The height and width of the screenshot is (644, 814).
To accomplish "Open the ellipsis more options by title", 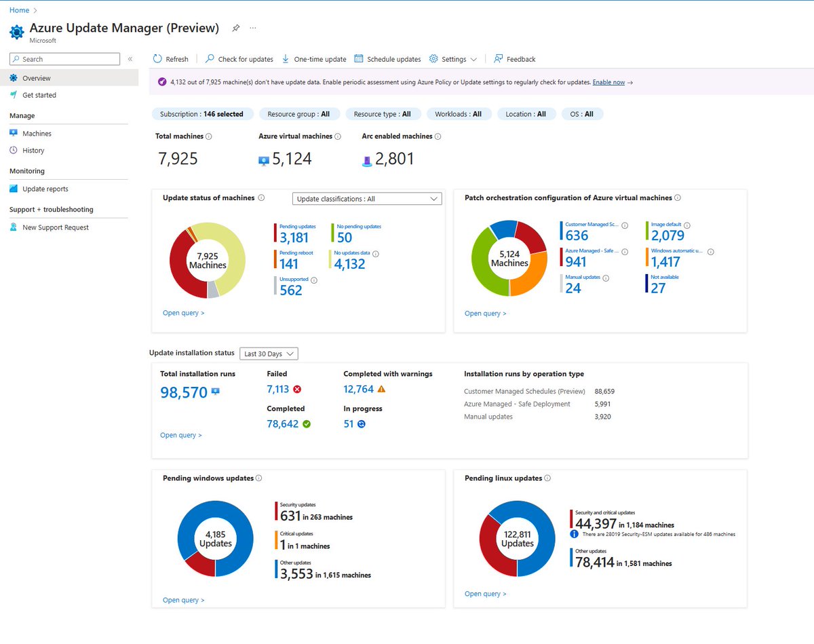I will click(253, 29).
